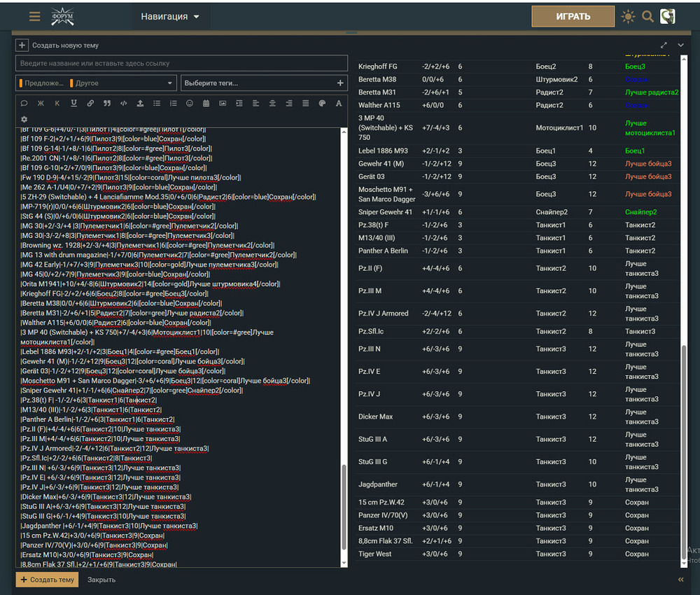Screen dimensions: 700x595
Task: Toggle bold (Ж) formatting
Action: coord(41,104)
